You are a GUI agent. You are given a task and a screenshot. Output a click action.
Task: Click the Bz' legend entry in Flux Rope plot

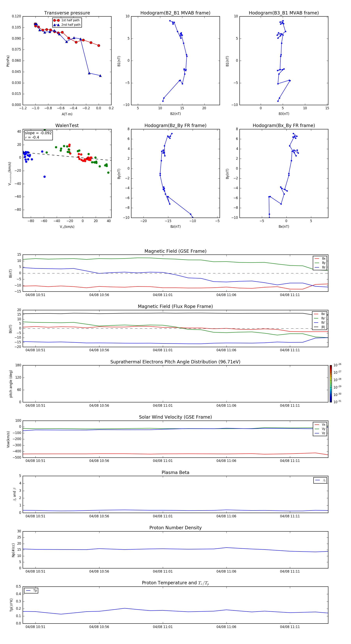320,323
